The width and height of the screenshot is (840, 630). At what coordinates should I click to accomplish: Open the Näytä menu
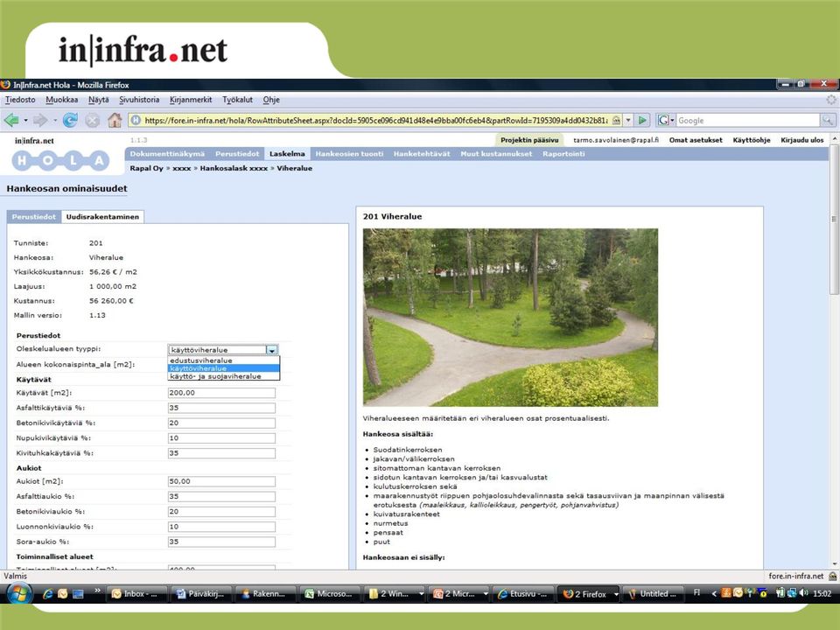(x=99, y=100)
